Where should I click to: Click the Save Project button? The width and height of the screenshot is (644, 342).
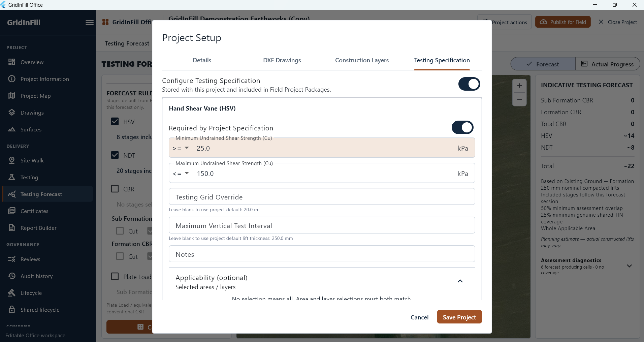[x=459, y=317]
